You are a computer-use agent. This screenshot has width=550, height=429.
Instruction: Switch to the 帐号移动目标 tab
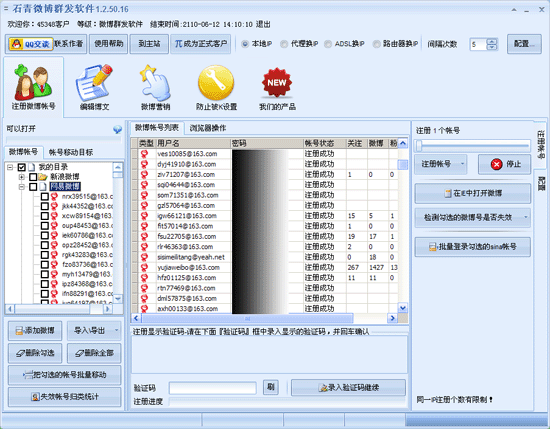pos(71,152)
